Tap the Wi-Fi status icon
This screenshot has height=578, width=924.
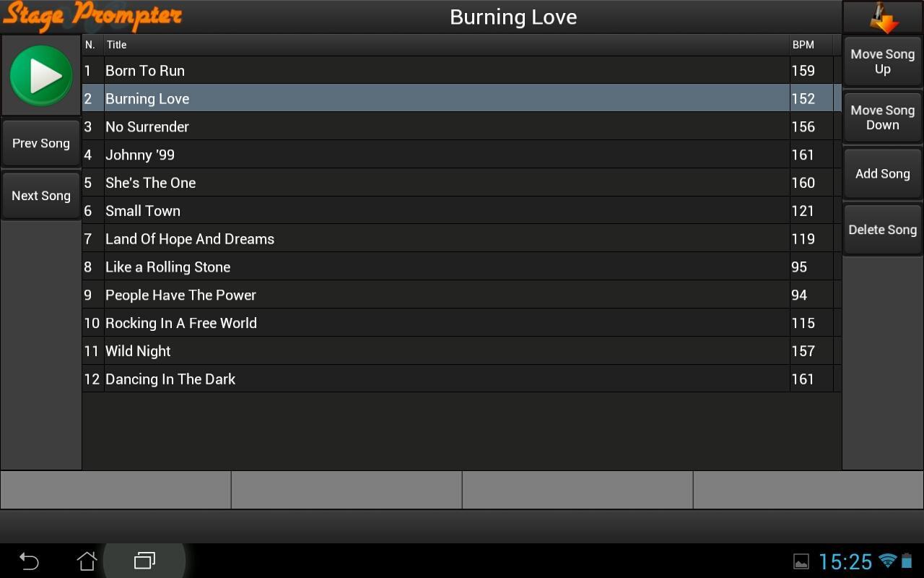coord(888,561)
